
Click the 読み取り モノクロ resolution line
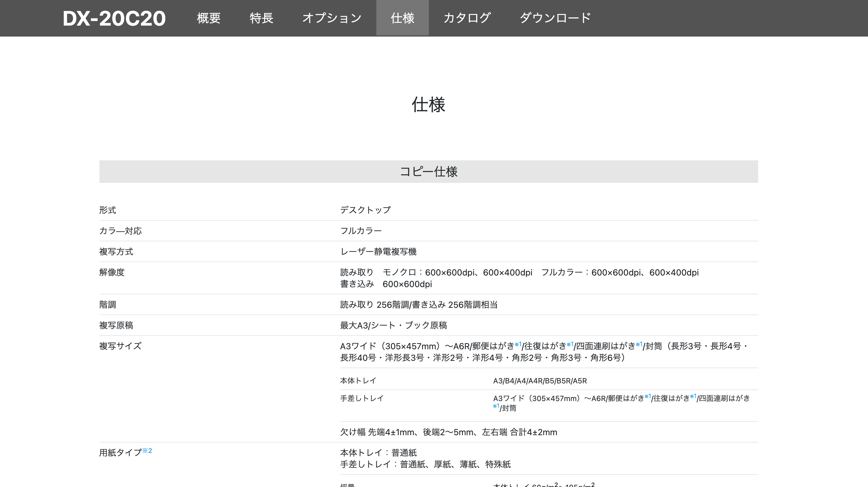tap(519, 272)
